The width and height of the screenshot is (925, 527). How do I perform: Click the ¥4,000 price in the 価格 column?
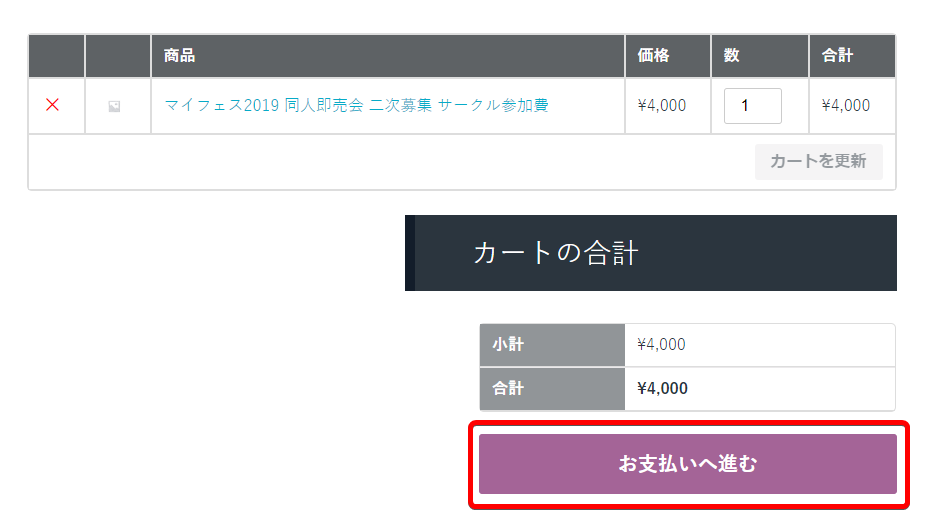point(661,105)
